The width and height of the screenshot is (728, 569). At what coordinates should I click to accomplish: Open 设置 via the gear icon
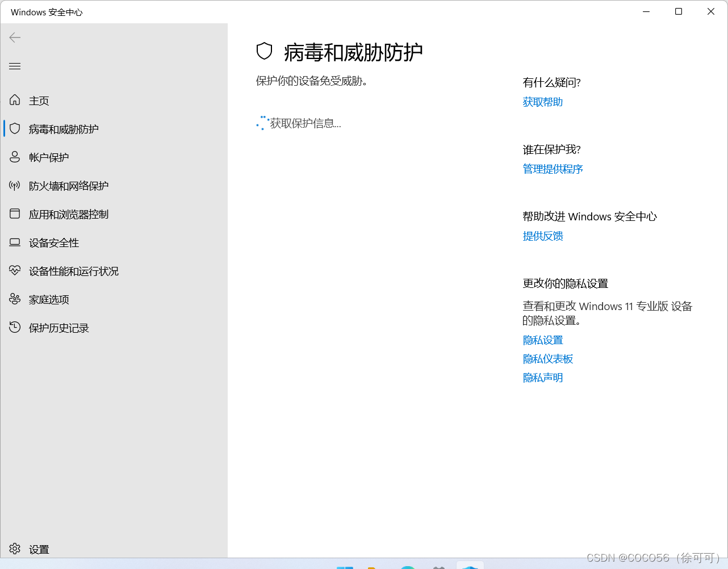(x=15, y=549)
